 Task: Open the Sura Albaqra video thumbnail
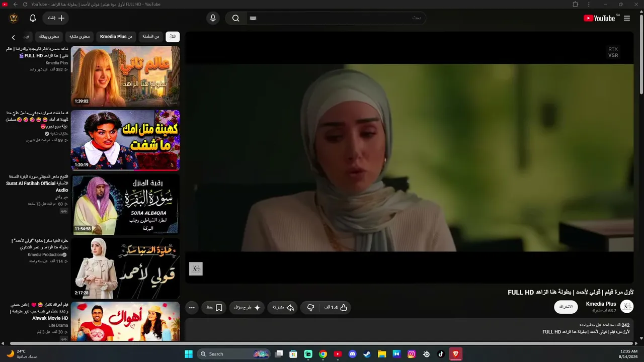click(x=125, y=205)
